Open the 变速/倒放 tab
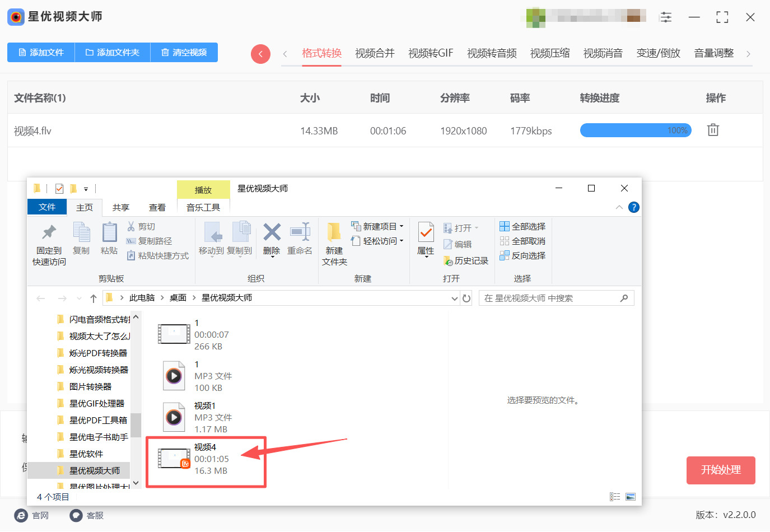Image resolution: width=770 pixels, height=532 pixels. point(658,53)
